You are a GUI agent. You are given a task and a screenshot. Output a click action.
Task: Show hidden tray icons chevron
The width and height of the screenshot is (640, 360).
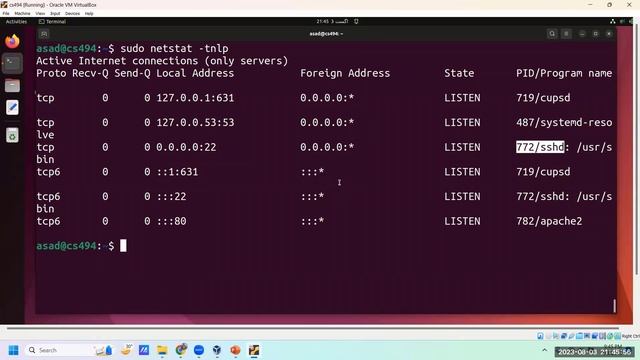point(544,350)
